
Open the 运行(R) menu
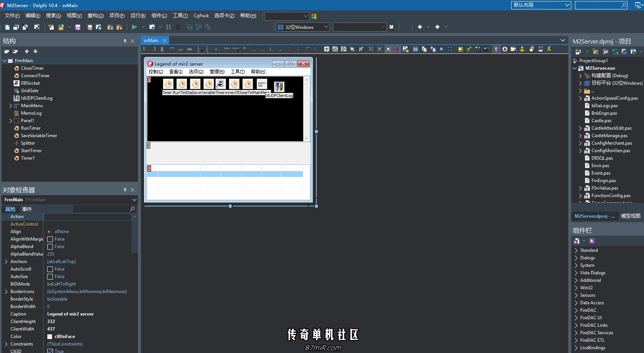click(138, 16)
